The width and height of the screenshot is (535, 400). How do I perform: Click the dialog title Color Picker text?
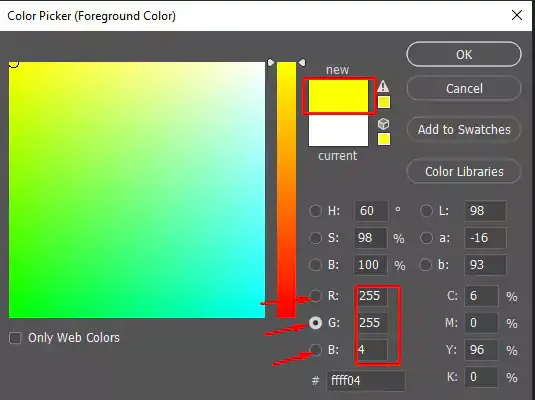pyautogui.click(x=91, y=16)
